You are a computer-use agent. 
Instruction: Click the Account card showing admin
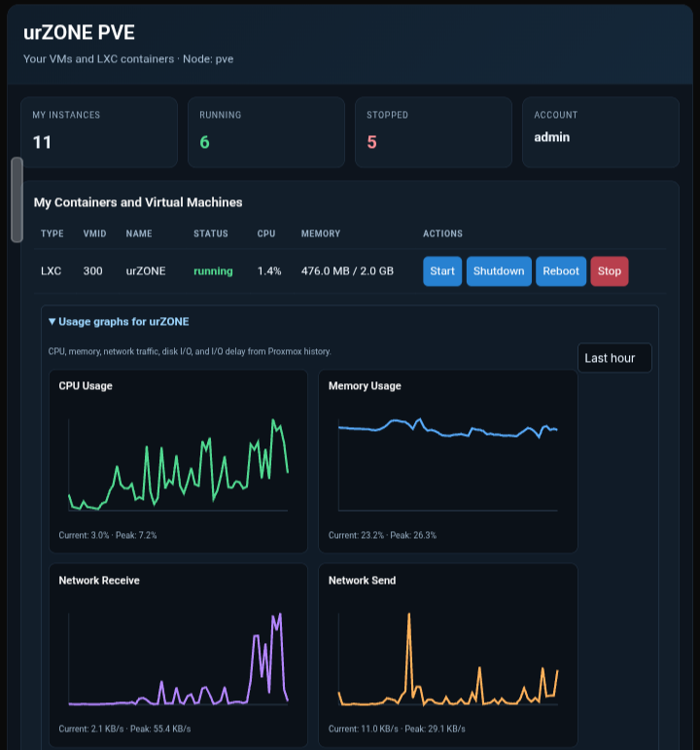(x=601, y=132)
